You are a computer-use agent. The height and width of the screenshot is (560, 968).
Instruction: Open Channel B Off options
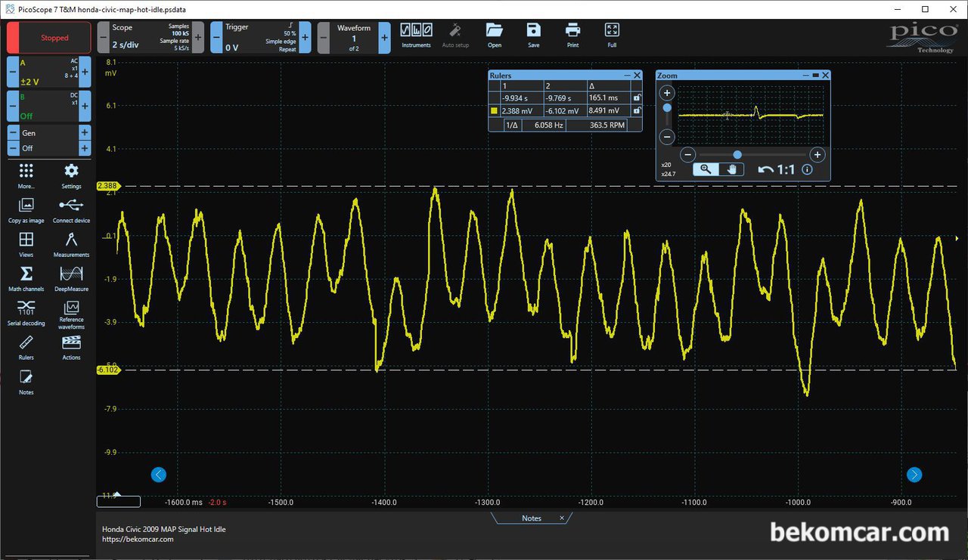pos(48,107)
